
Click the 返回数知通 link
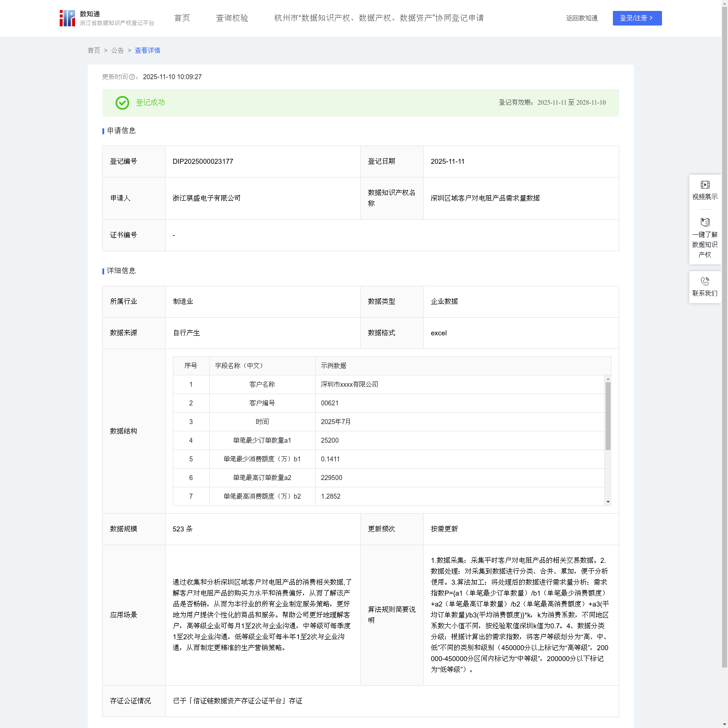(581, 18)
